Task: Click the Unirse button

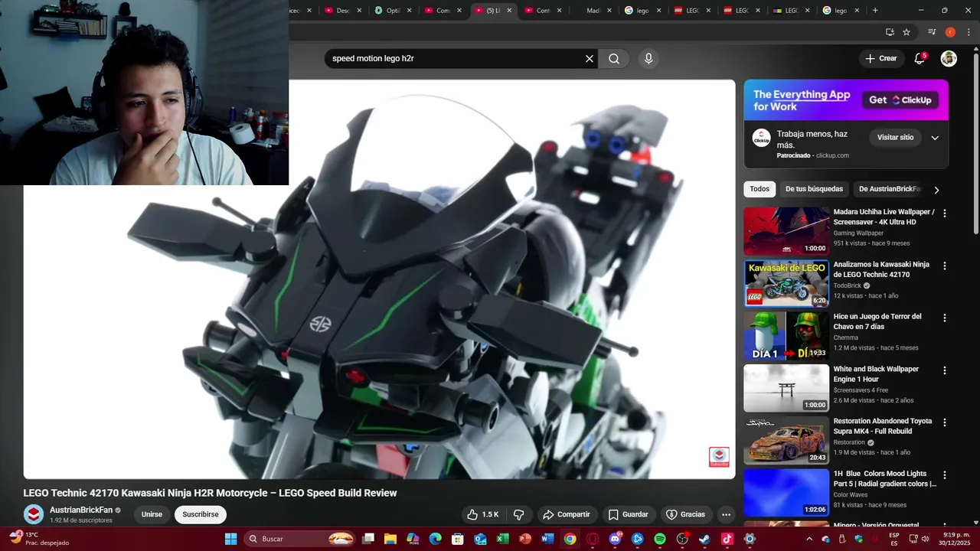Action: coord(152,514)
